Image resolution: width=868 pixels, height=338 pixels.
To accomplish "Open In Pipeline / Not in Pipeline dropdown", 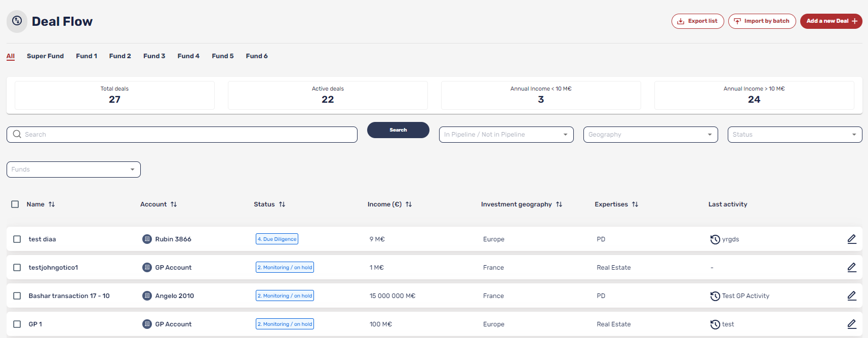I will [x=506, y=135].
